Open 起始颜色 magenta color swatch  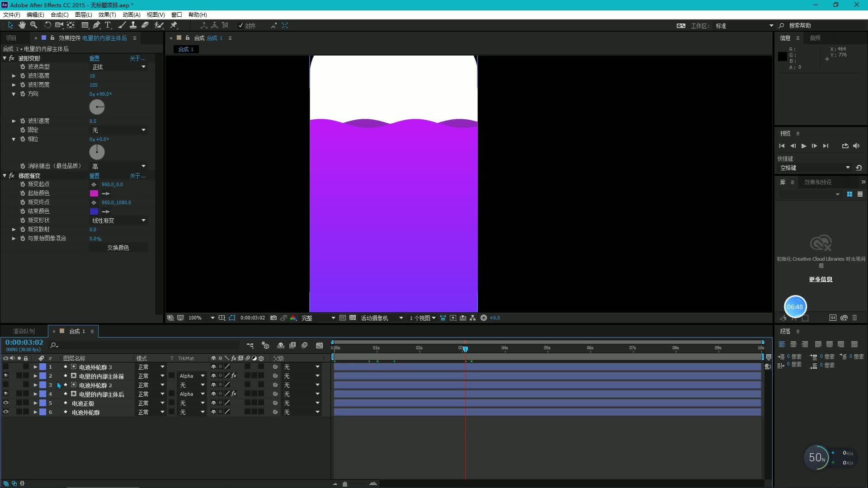[94, 193]
